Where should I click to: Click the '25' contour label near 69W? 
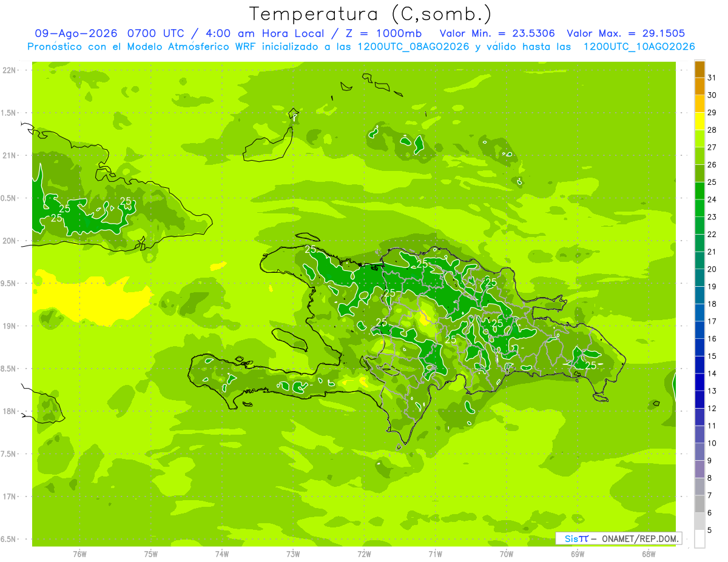pyautogui.click(x=591, y=365)
